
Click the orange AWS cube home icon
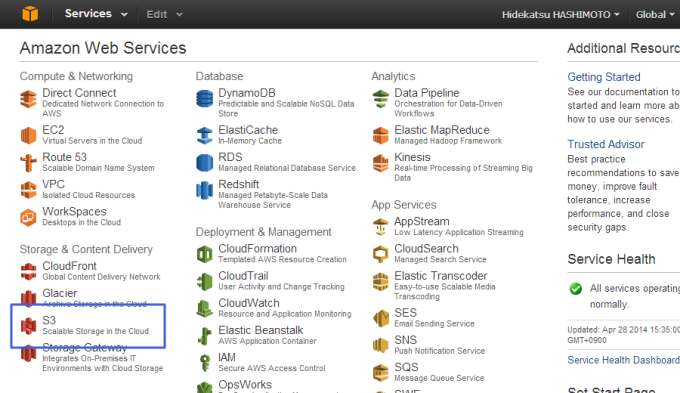(30, 14)
